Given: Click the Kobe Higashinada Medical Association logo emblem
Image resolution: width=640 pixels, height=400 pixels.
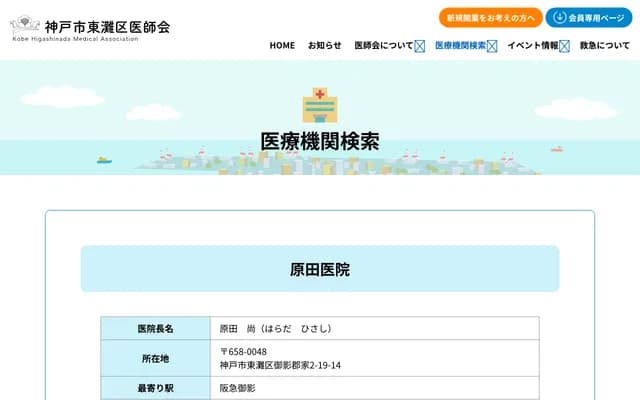Looking at the screenshot, I should click(25, 25).
